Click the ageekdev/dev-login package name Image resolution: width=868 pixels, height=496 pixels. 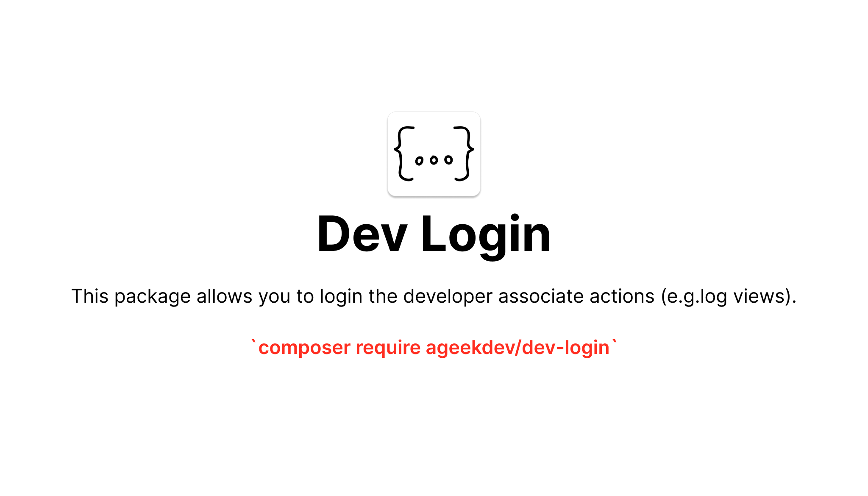pyautogui.click(x=517, y=348)
